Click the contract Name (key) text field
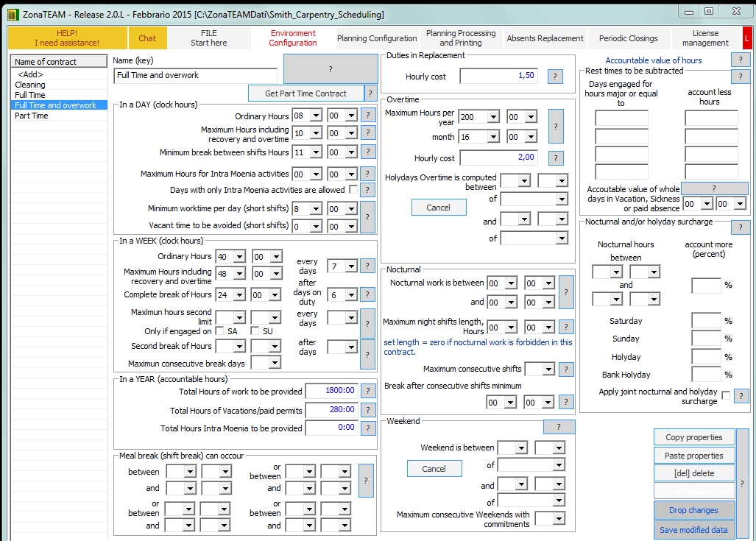 click(x=196, y=75)
